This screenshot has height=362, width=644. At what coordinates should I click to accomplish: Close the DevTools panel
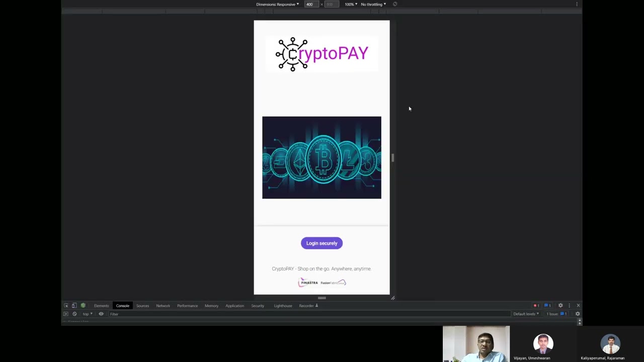pos(578,306)
